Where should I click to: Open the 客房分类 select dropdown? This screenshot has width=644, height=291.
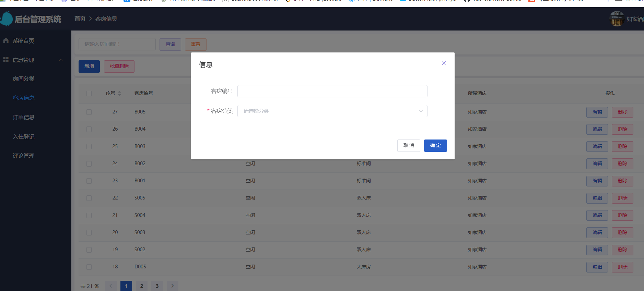pos(332,111)
